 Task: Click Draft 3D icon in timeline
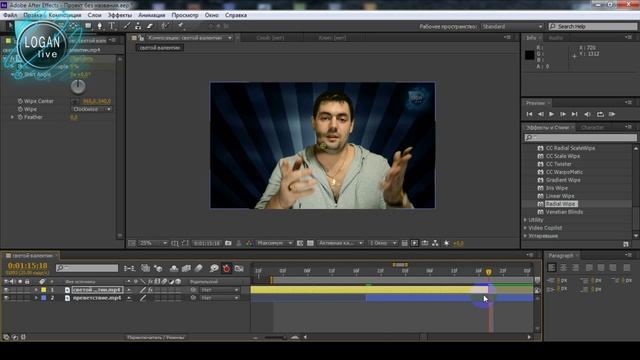(158, 268)
